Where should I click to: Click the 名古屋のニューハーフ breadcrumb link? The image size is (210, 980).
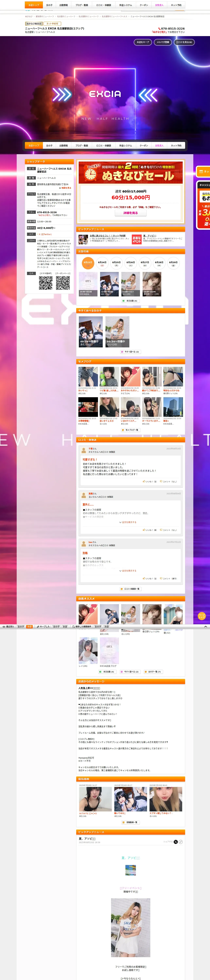[66, 16]
